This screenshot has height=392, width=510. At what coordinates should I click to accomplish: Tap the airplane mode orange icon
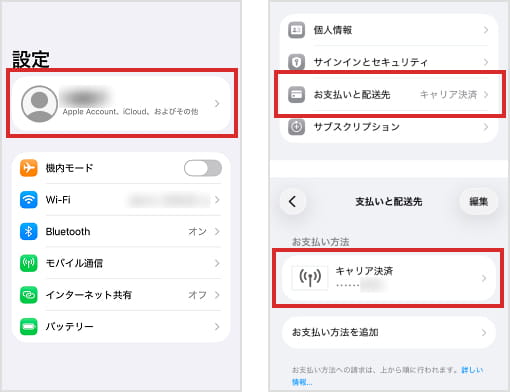pos(29,168)
